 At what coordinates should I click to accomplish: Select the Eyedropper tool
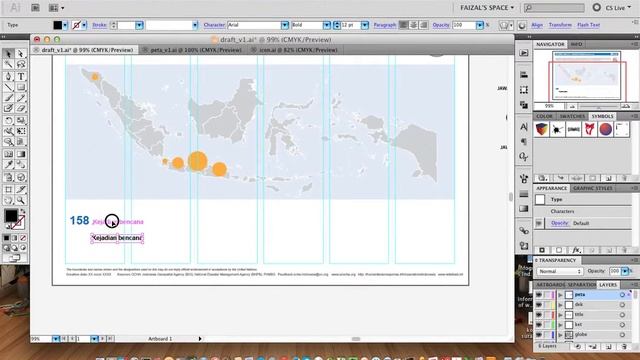pyautogui.click(x=8, y=164)
